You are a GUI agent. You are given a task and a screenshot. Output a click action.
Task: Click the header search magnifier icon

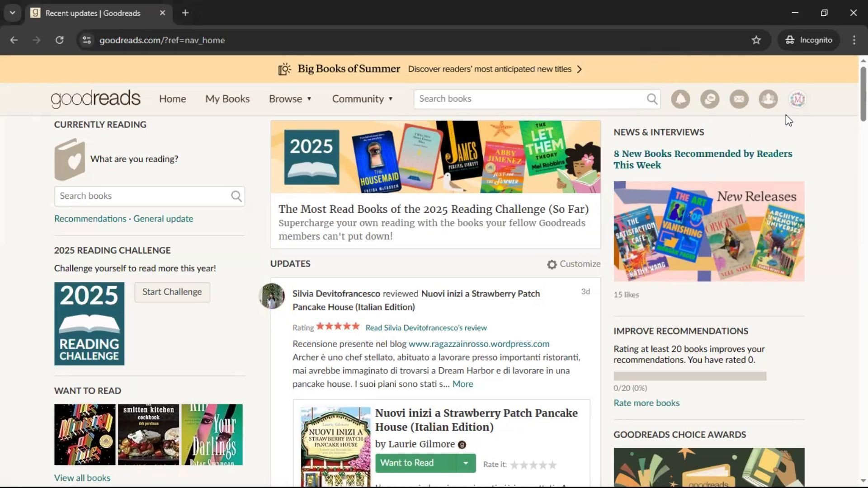652,99
